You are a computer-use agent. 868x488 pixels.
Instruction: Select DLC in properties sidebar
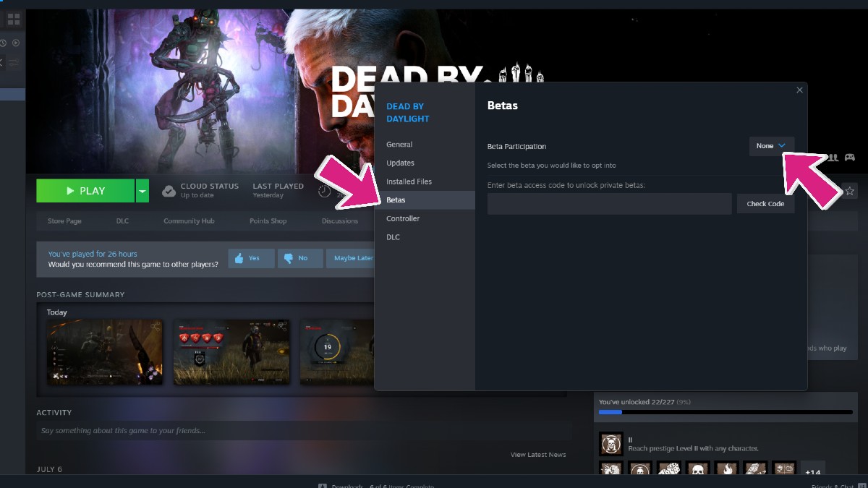point(425,237)
